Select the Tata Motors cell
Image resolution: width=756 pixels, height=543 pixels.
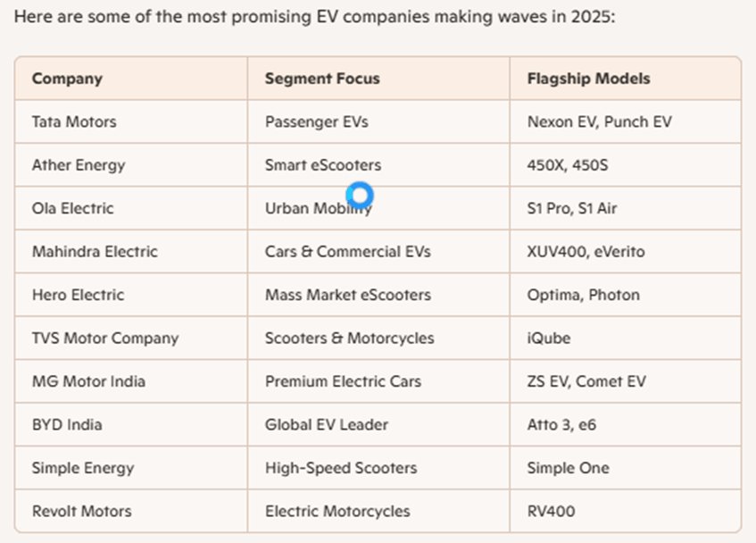74,121
